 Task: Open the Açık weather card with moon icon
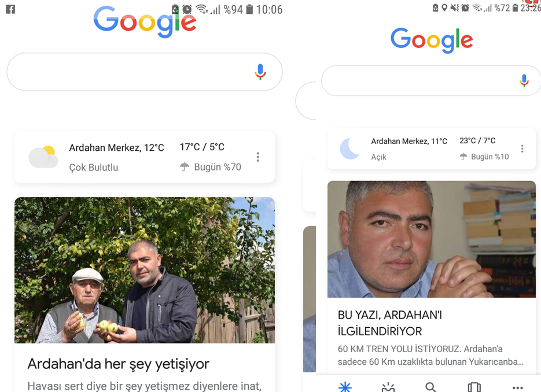431,149
